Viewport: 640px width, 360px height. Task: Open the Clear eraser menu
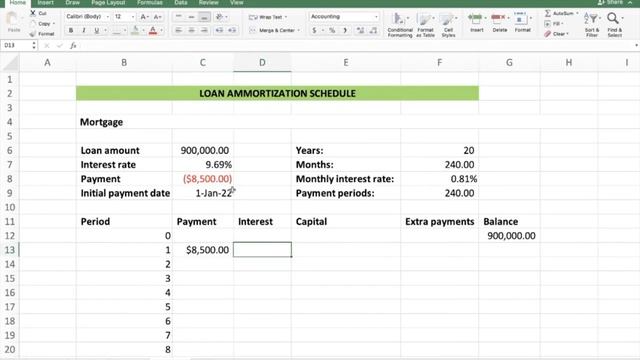(x=556, y=34)
